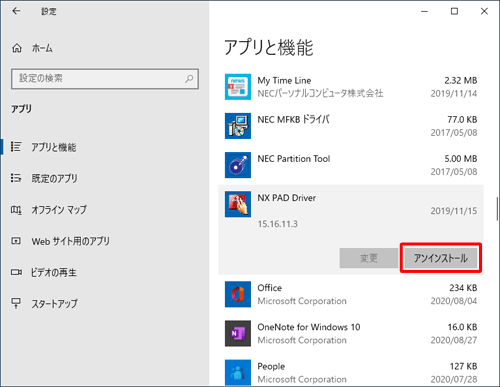Screen dimensions: 500x387
Task: Select NEC MFKB ドライバ entry text
Action: pyautogui.click(x=293, y=120)
